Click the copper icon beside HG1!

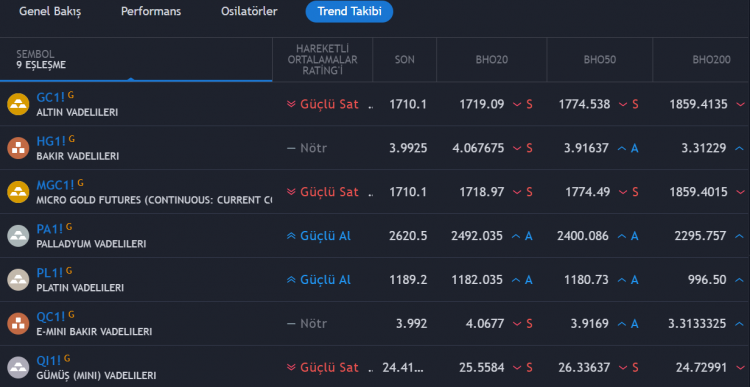click(18, 148)
